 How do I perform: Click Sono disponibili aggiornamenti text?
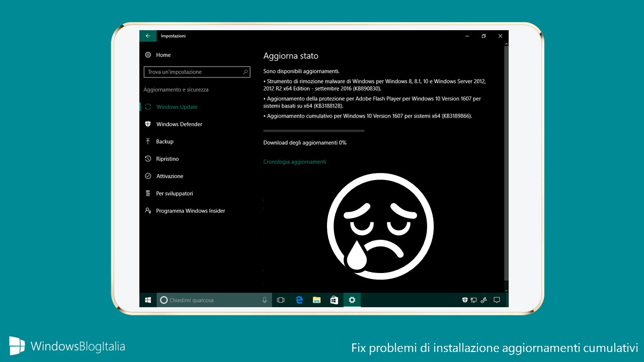coord(301,71)
